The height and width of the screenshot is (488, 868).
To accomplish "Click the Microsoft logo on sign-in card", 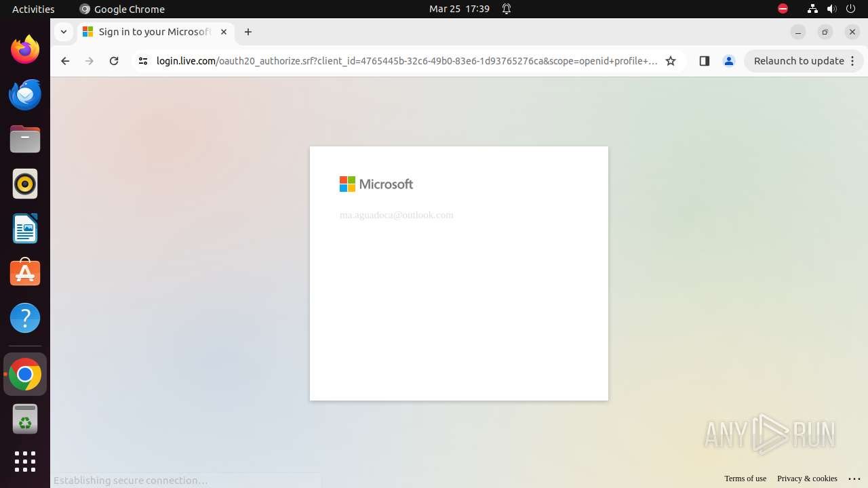I will [x=376, y=184].
